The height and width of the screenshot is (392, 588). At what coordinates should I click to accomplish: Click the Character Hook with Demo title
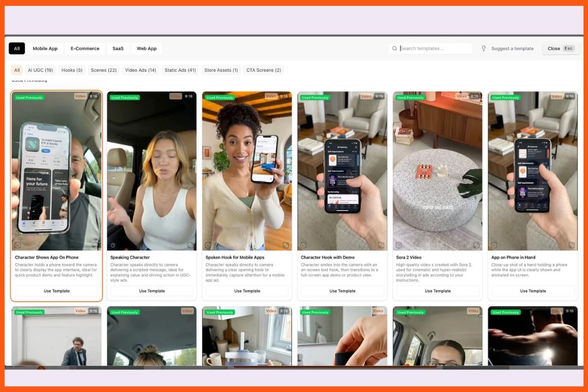(327, 257)
